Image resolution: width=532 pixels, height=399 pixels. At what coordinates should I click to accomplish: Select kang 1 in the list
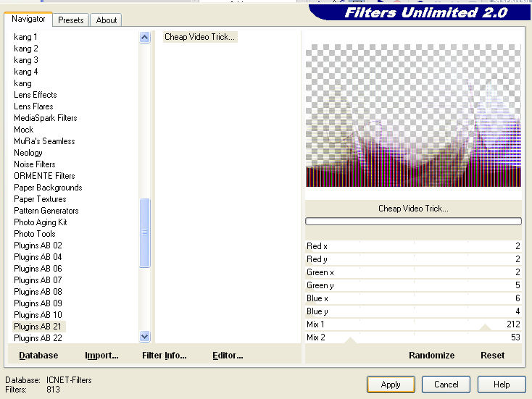(26, 37)
